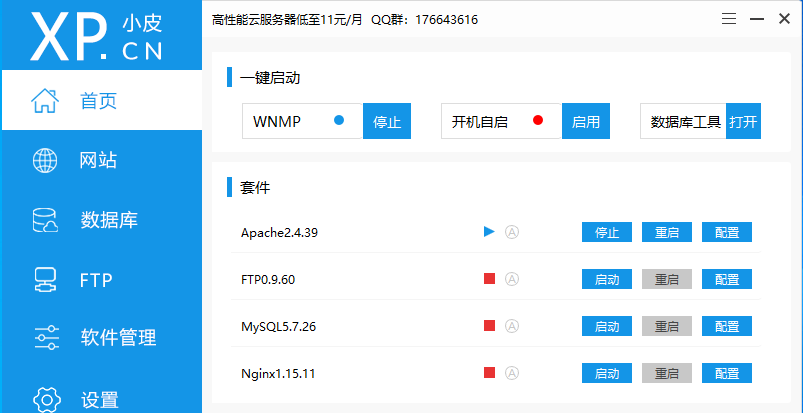Enable 开机自启 with the 启用 button

tap(586, 121)
